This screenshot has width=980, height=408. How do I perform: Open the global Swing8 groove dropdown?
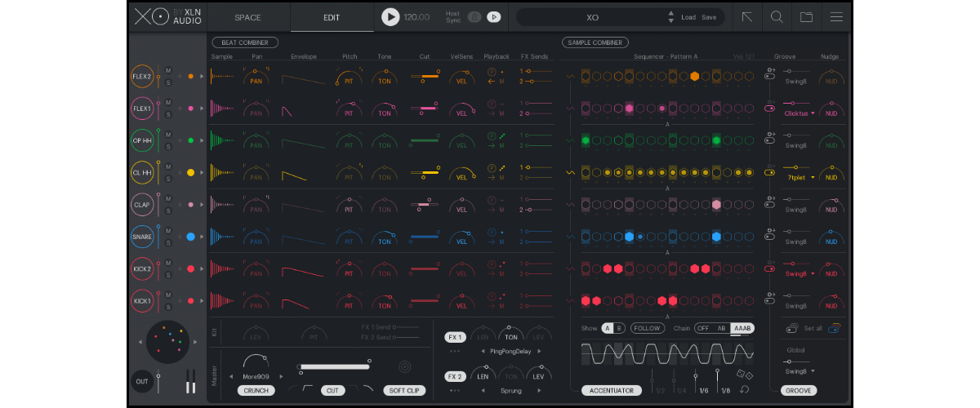pyautogui.click(x=800, y=371)
